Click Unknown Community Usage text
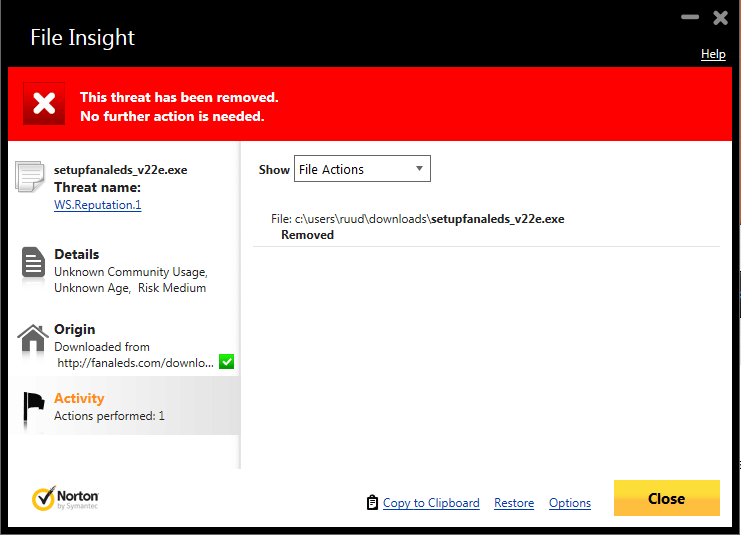This screenshot has height=535, width=741. pyautogui.click(x=131, y=272)
